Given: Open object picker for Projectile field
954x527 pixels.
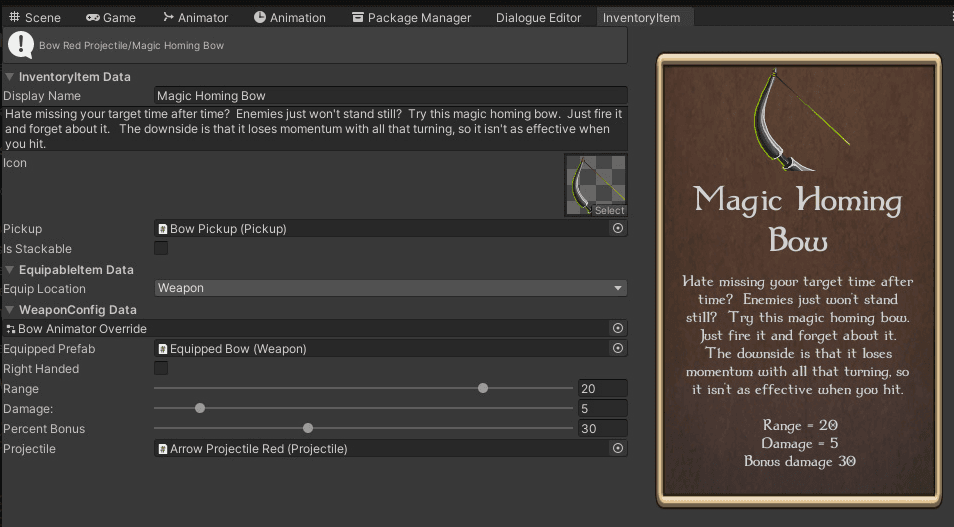Looking at the screenshot, I should pos(617,449).
